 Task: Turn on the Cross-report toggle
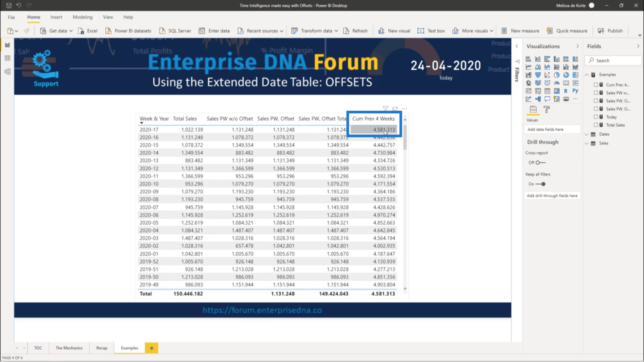pyautogui.click(x=540, y=162)
